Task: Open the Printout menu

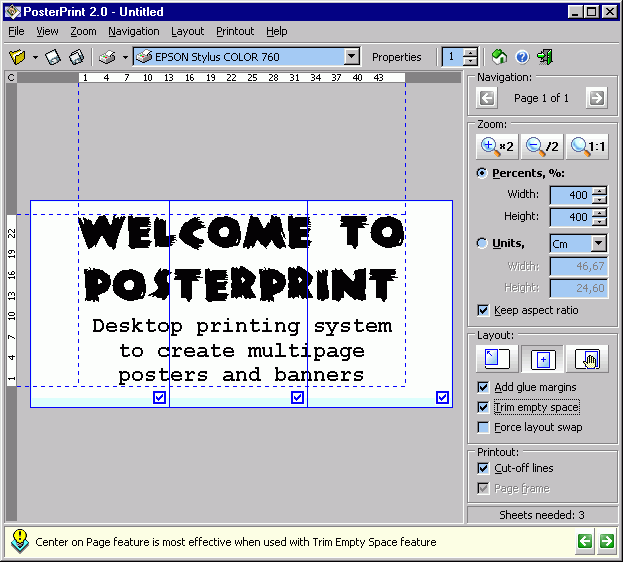Action: tap(235, 31)
